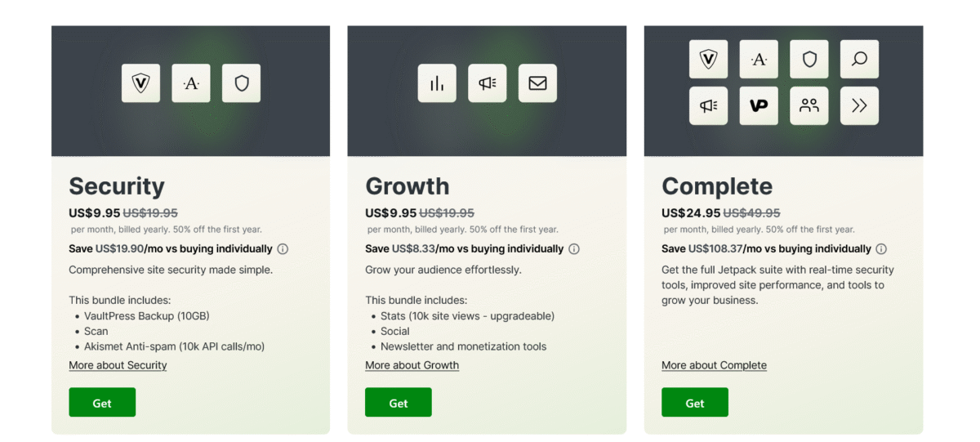The height and width of the screenshot is (442, 980).
Task: Click the CRM people icon in Complete card
Action: click(x=809, y=105)
